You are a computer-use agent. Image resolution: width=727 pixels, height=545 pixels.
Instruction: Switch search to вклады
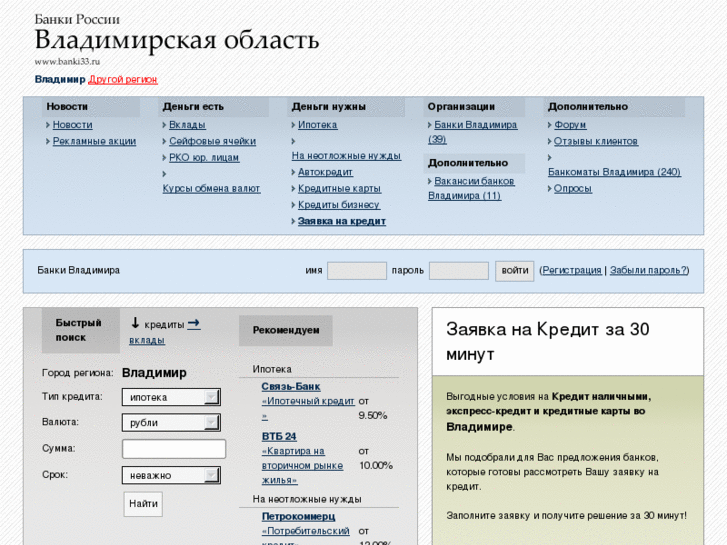(147, 340)
